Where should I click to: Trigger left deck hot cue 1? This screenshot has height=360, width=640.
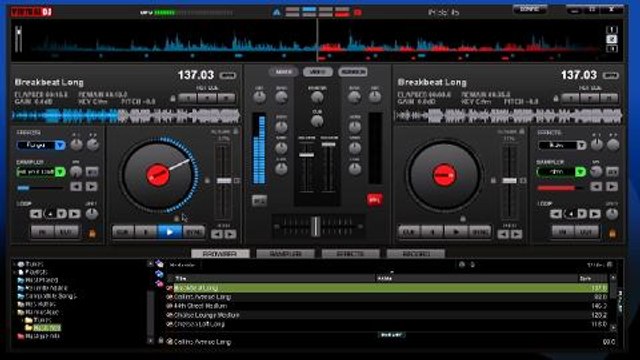click(188, 98)
